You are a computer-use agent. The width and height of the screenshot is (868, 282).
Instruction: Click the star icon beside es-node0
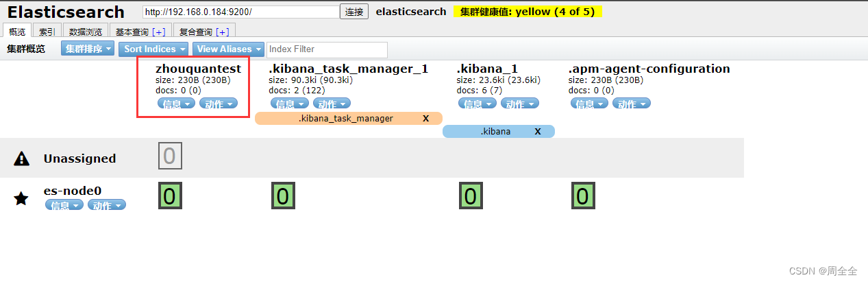tap(22, 199)
